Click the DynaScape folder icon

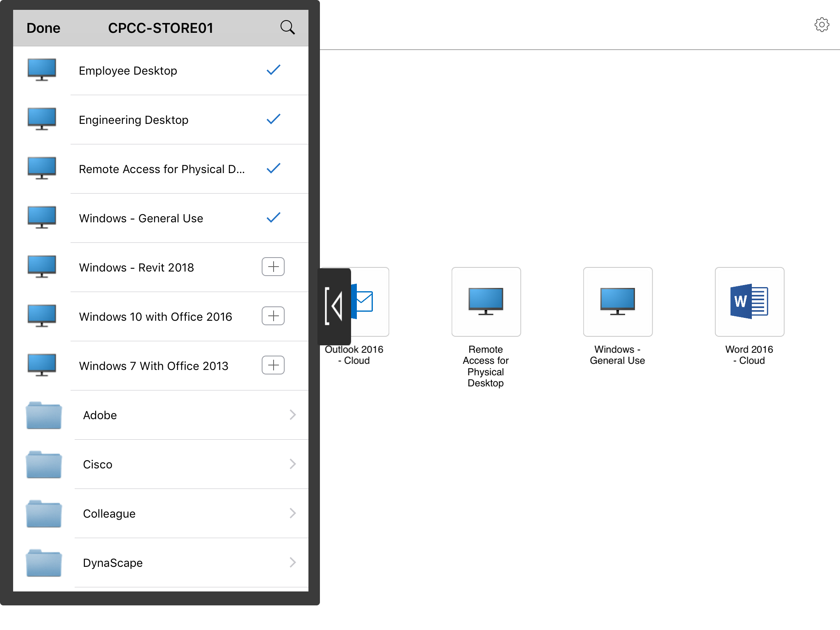[x=44, y=563]
